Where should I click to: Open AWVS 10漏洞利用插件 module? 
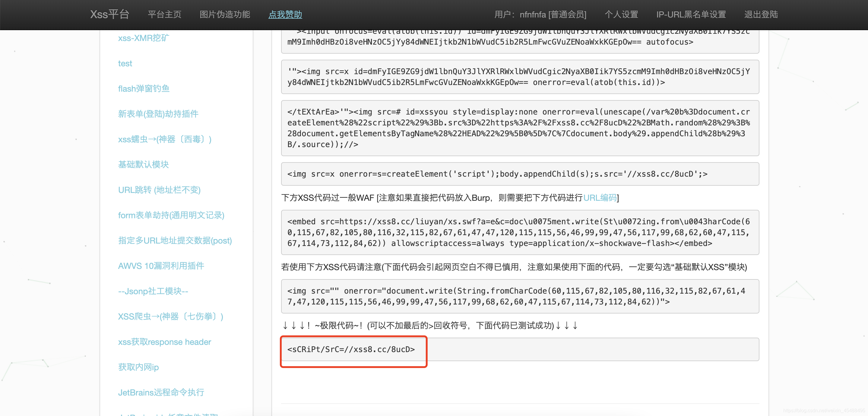point(161,266)
